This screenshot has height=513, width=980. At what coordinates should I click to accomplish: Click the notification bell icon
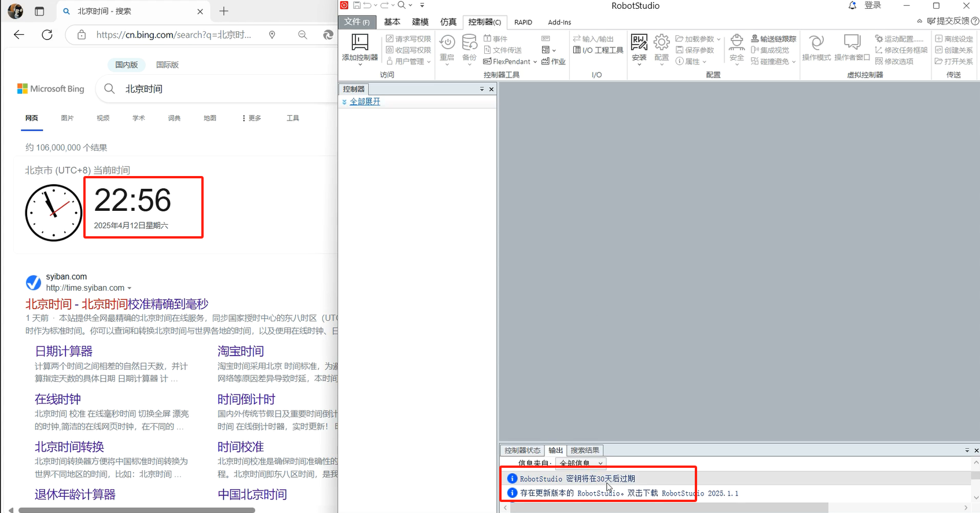[852, 6]
